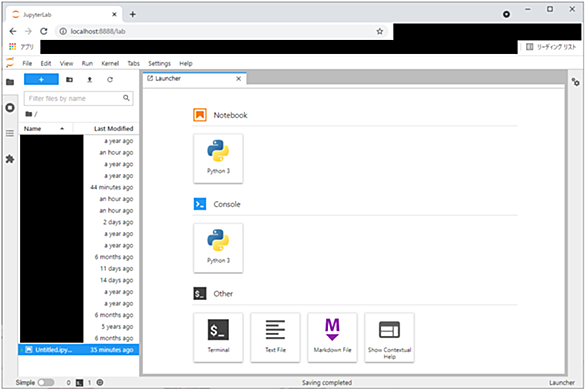Open the Kernel menu
586x390 pixels.
(x=110, y=63)
